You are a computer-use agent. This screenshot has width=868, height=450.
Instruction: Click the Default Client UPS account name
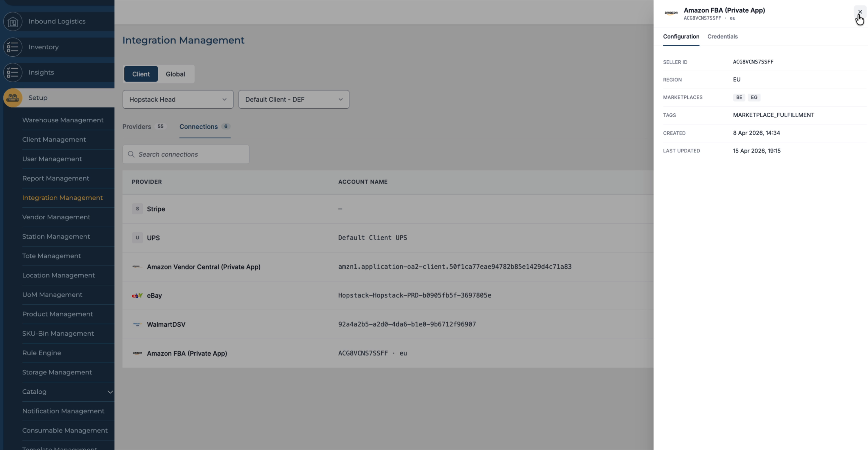pyautogui.click(x=372, y=238)
